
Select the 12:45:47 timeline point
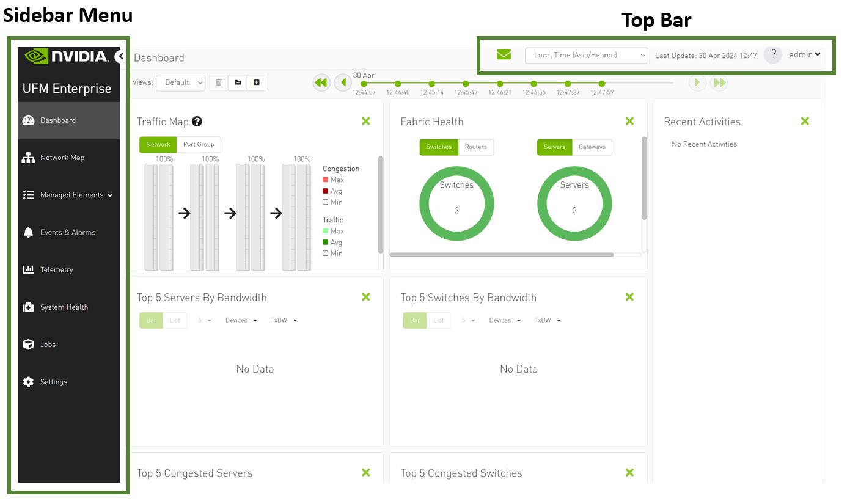(x=466, y=84)
